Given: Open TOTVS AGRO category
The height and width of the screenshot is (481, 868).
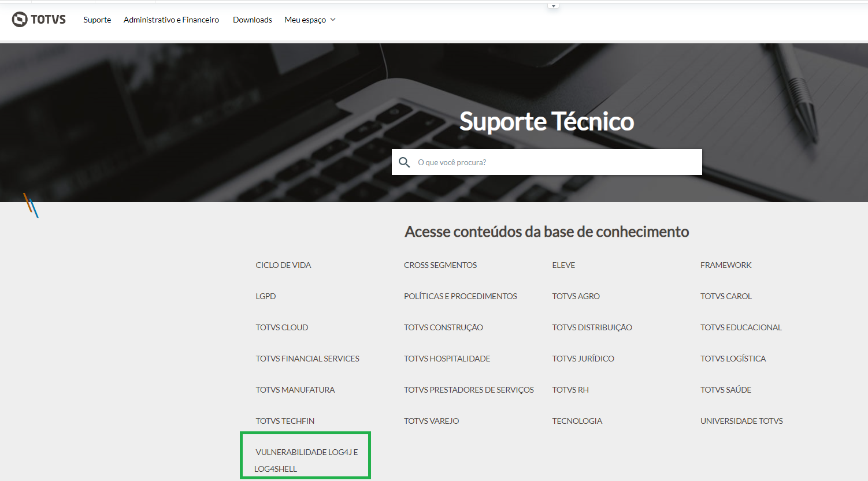Looking at the screenshot, I should (576, 296).
